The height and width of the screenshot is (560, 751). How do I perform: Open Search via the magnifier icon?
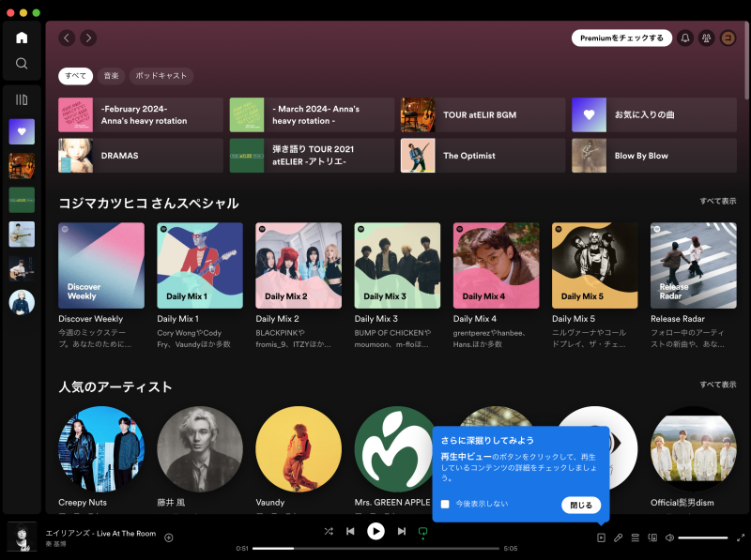point(22,63)
